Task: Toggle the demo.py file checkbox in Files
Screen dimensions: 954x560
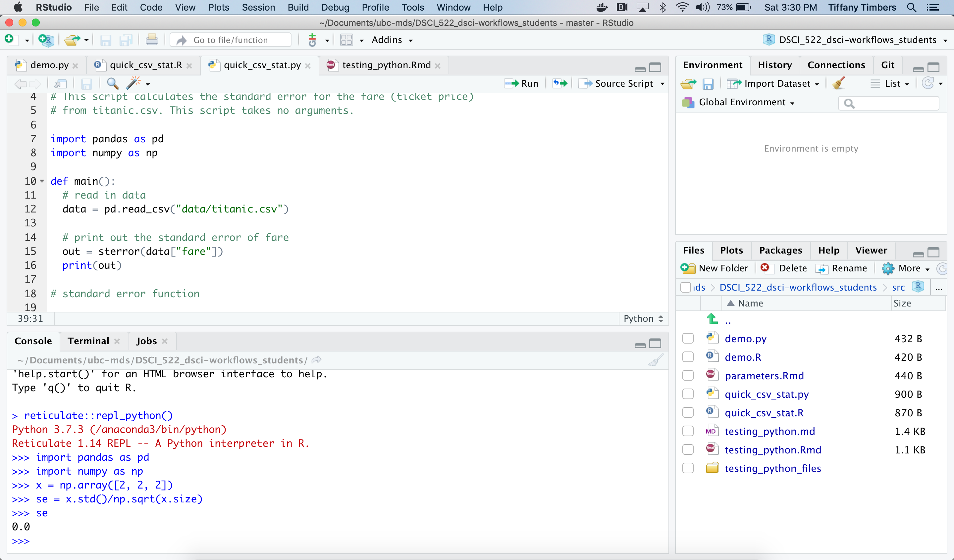Action: [688, 339]
